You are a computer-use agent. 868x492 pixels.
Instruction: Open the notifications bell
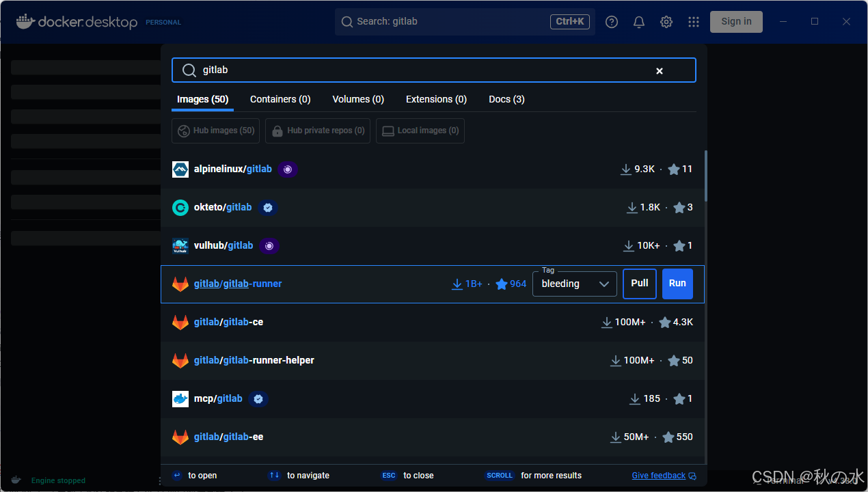pyautogui.click(x=639, y=22)
